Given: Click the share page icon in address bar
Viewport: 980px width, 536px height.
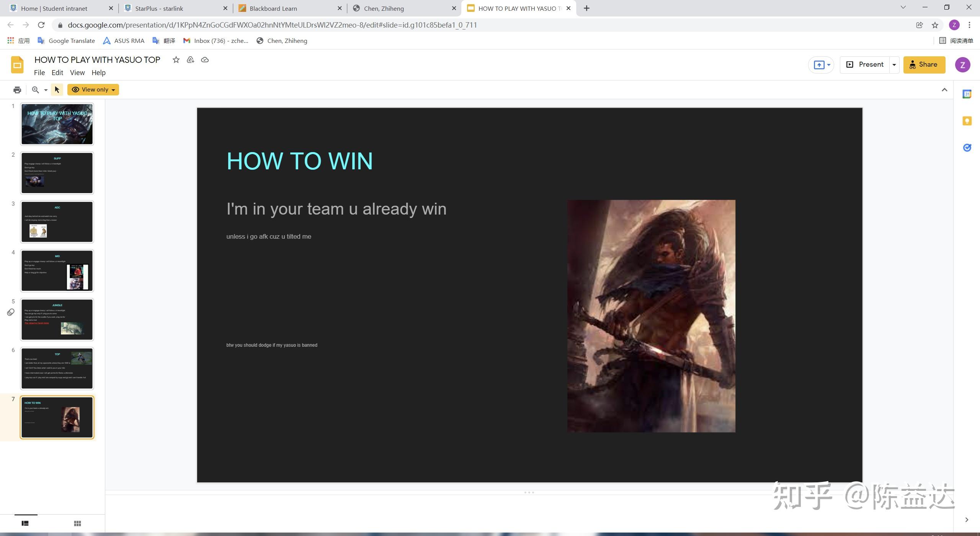Looking at the screenshot, I should [919, 25].
